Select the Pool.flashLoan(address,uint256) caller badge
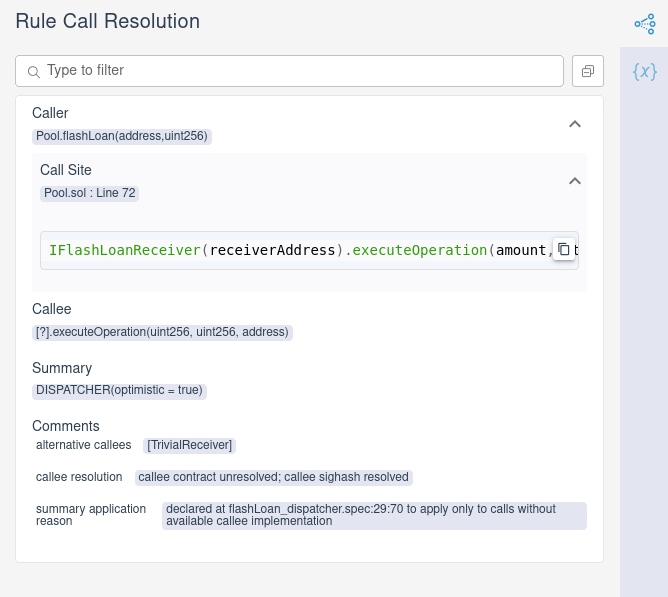 (122, 136)
